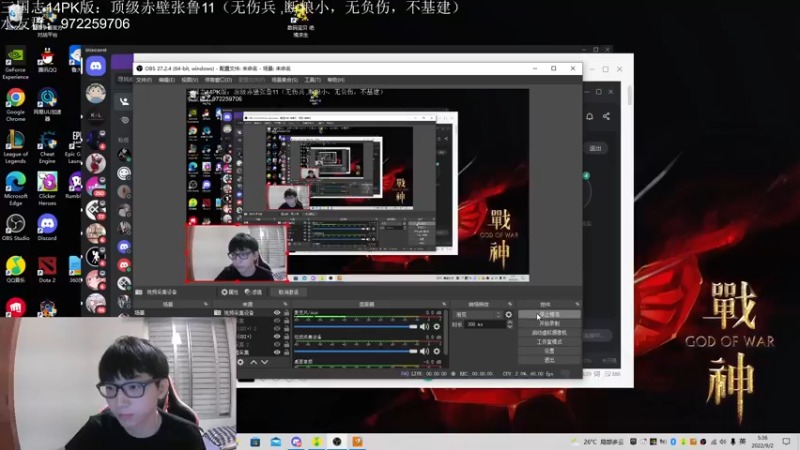
Task: Open the 视图(V) menu in OBS
Action: pyautogui.click(x=189, y=80)
